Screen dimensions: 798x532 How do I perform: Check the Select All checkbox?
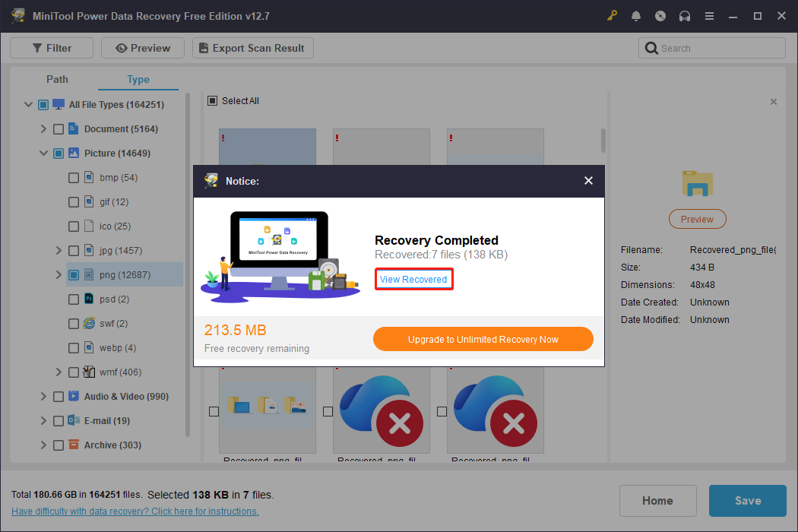pos(212,100)
